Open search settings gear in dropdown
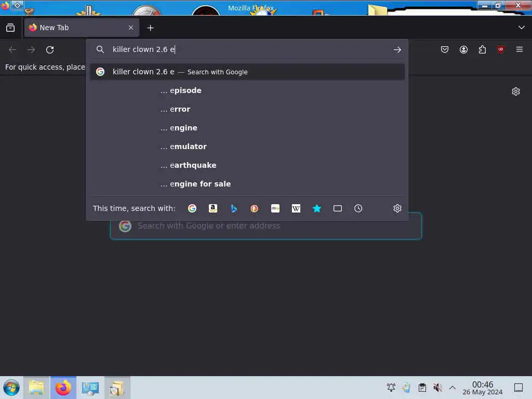532x399 pixels. pyautogui.click(x=397, y=208)
